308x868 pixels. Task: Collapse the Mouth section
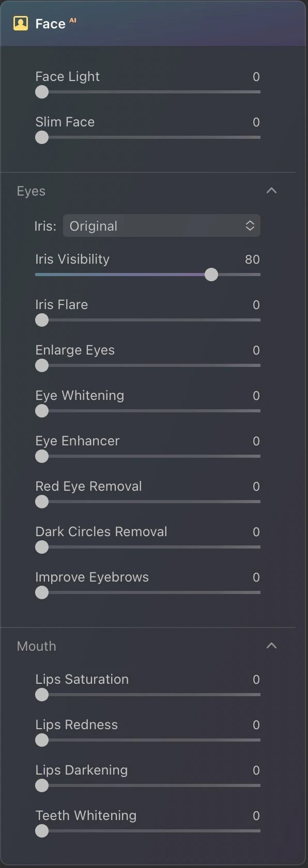[271, 646]
